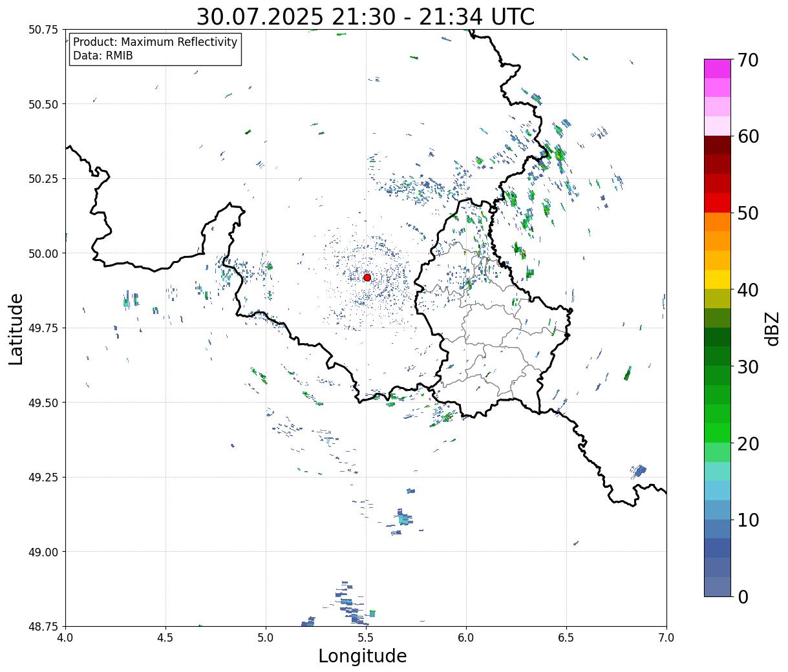788x672 pixels.
Task: Click the colorbar tick label 0
Action: tap(743, 596)
